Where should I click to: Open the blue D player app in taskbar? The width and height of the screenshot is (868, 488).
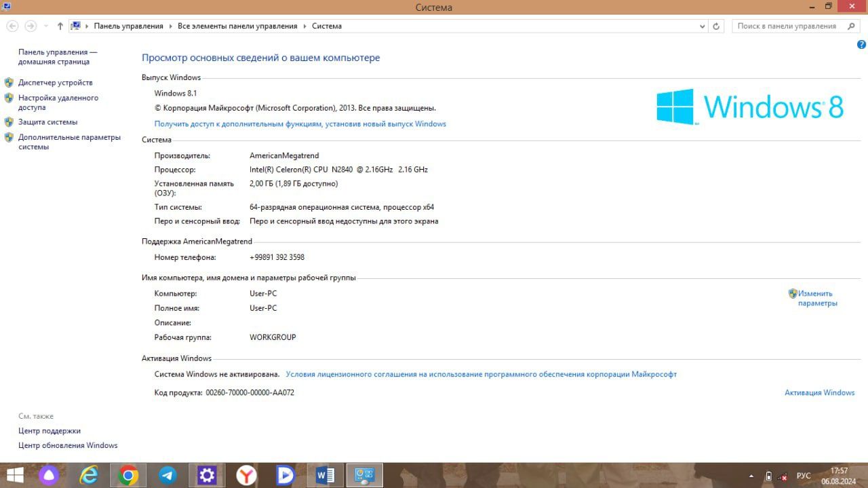(x=285, y=475)
